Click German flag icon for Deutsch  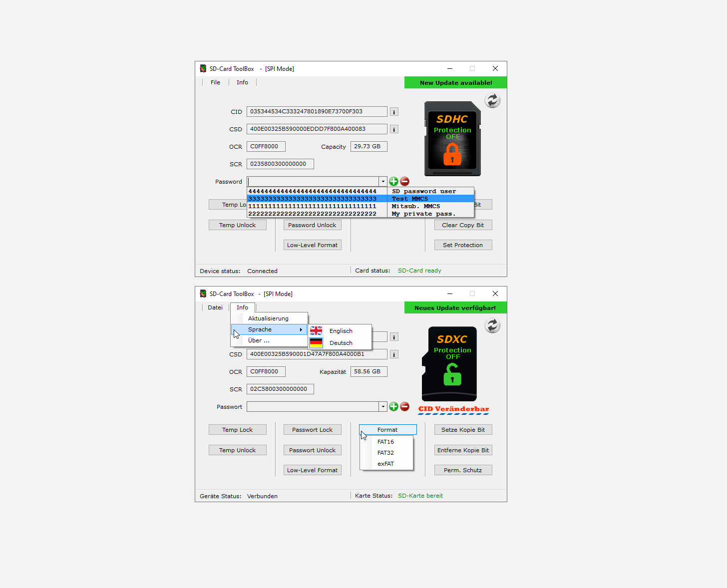316,342
